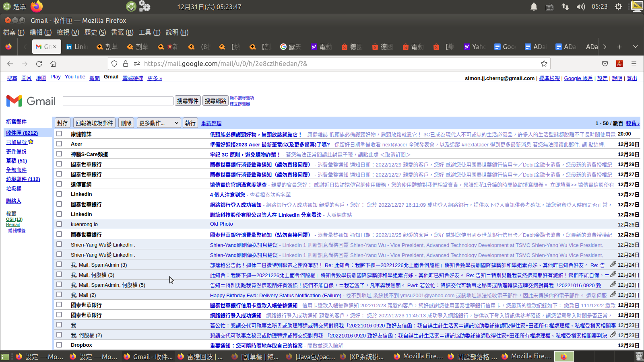Image resolution: width=644 pixels, height=362 pixels.
Task: Show site security lock information
Action: [126, 64]
